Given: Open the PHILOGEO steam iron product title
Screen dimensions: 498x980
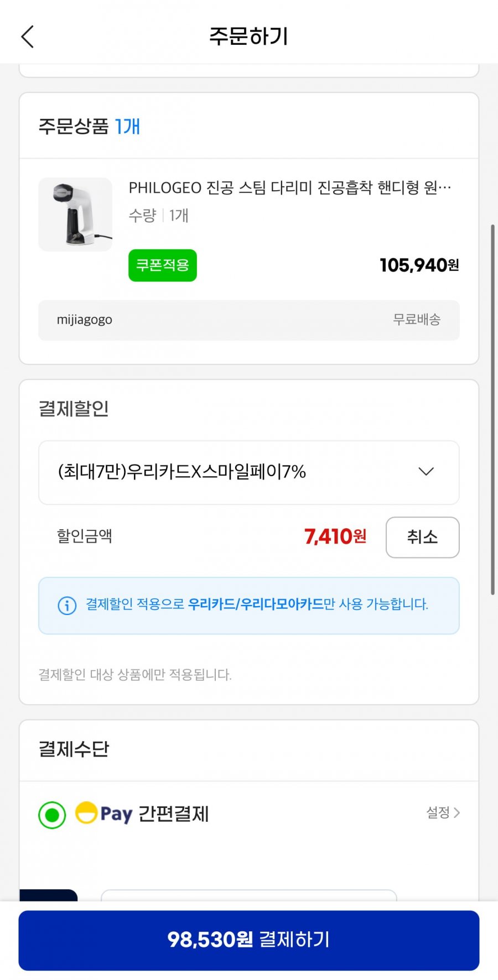Looking at the screenshot, I should click(x=289, y=188).
